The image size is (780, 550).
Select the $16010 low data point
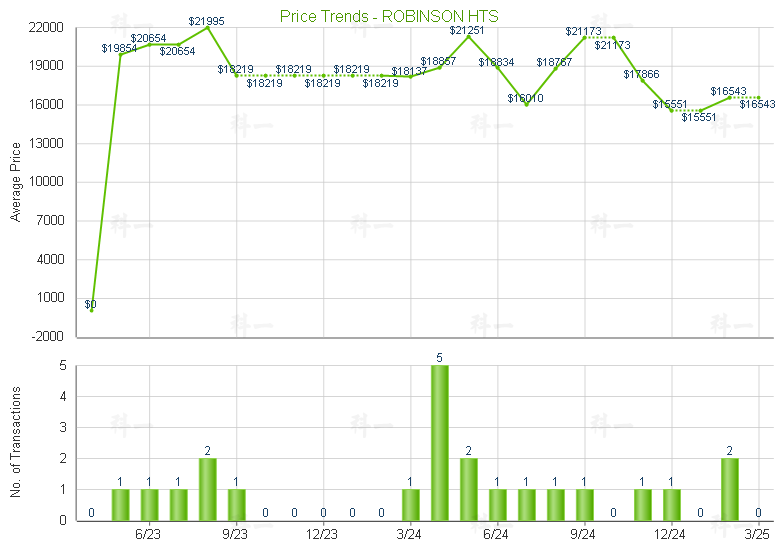pyautogui.click(x=526, y=104)
